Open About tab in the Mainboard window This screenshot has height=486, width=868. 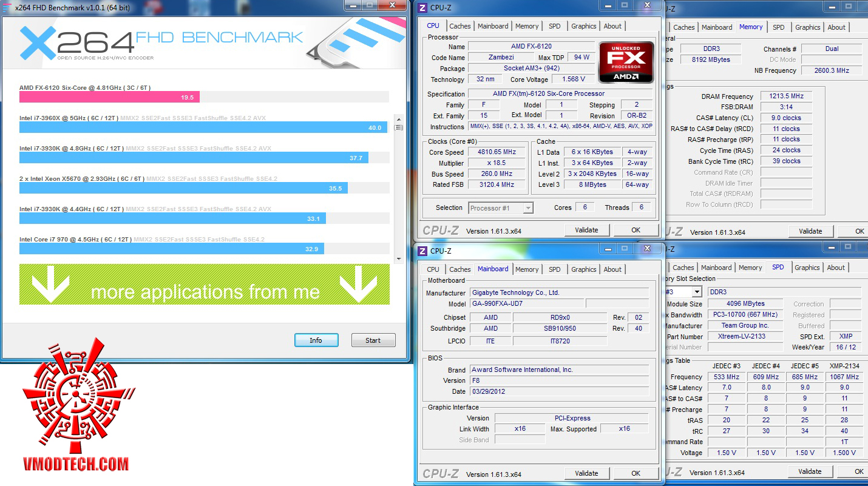(612, 269)
